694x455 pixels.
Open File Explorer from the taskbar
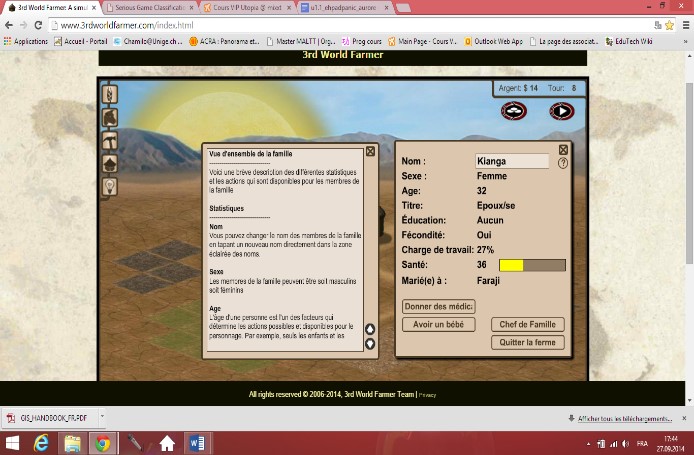click(72, 443)
